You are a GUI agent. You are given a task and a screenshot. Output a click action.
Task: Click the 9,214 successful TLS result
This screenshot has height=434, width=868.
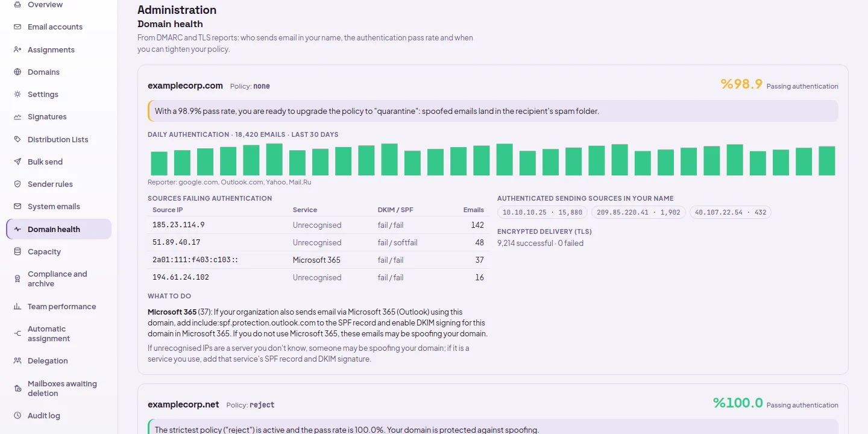point(540,243)
